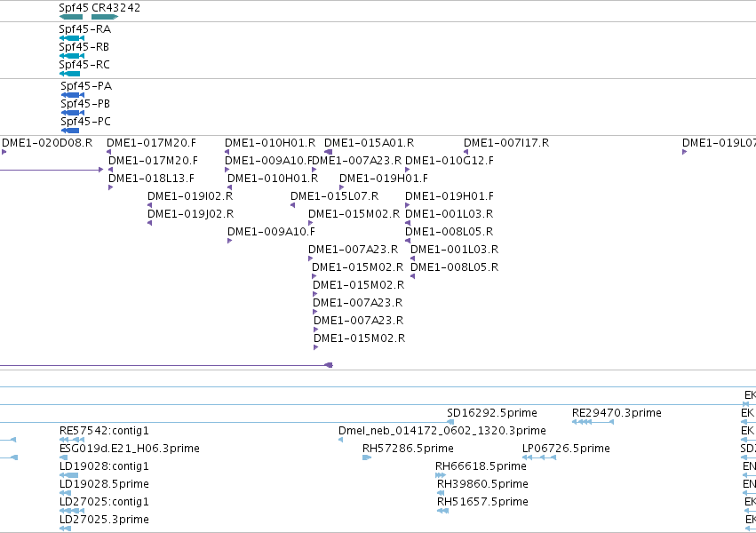Select the RE57542:contig1 cDNA label
Viewport: 756px width, 533px height.
tap(104, 431)
